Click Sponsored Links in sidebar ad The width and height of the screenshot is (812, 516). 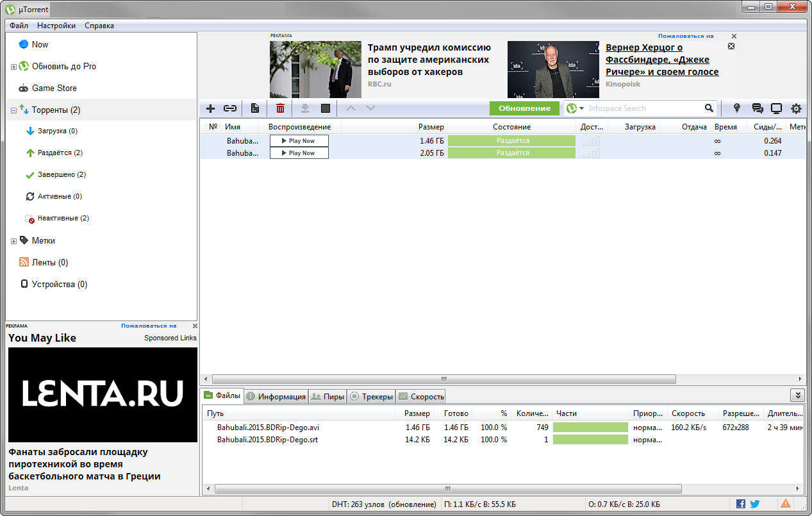(170, 338)
